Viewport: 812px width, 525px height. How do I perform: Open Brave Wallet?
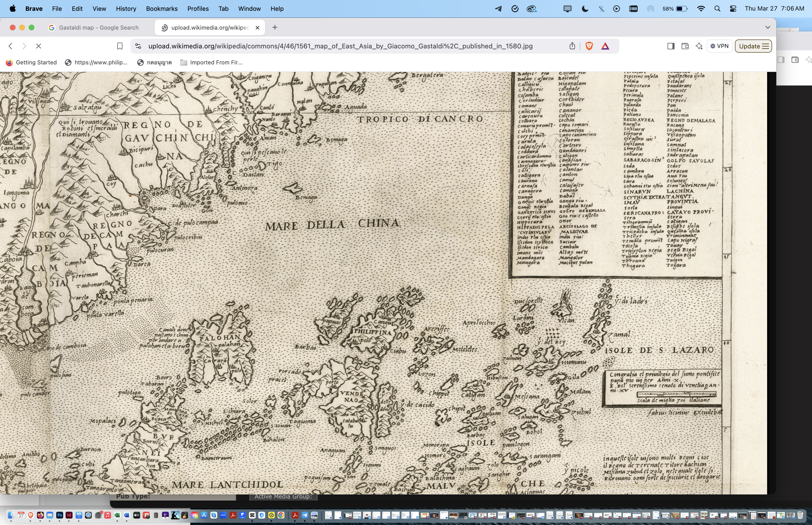tap(685, 46)
